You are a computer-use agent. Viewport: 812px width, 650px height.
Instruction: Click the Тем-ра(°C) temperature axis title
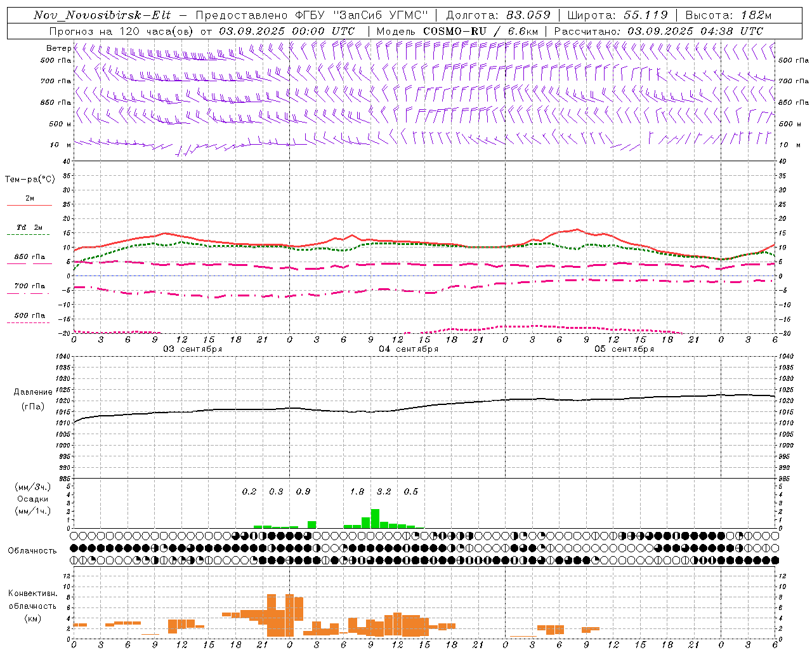[x=30, y=180]
